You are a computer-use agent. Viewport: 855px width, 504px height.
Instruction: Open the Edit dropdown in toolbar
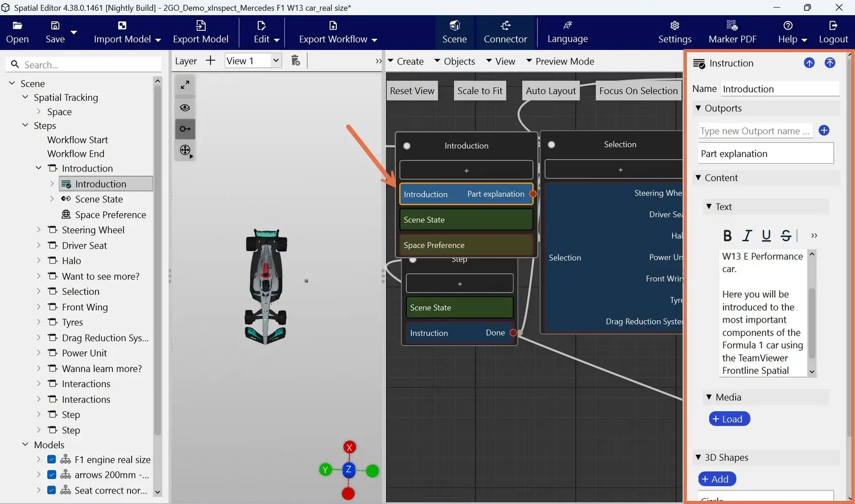(266, 32)
